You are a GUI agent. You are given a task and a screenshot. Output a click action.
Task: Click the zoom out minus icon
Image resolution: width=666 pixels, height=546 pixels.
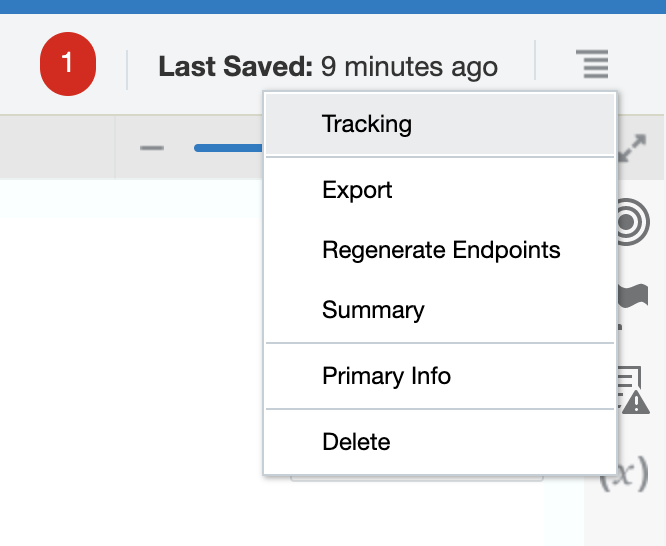pyautogui.click(x=152, y=148)
